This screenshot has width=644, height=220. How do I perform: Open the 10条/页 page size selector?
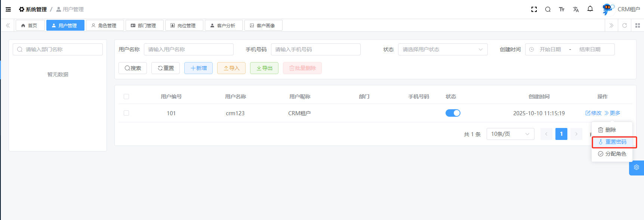point(510,134)
